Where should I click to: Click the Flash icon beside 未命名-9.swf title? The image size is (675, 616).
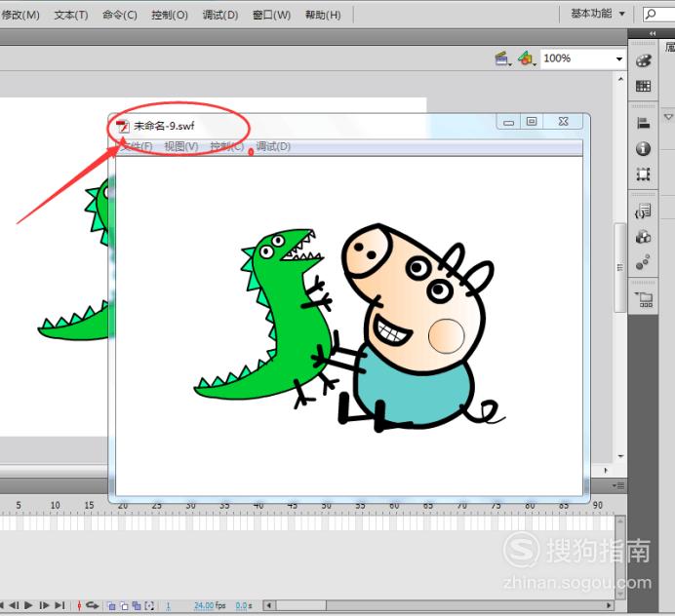tap(123, 126)
